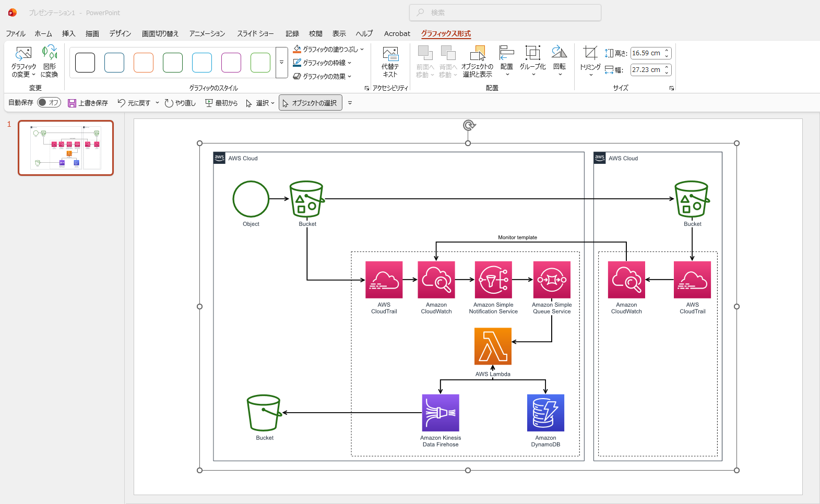820x504 pixels.
Task: Toggle the オブジェクトの選択 button
Action: pyautogui.click(x=311, y=103)
